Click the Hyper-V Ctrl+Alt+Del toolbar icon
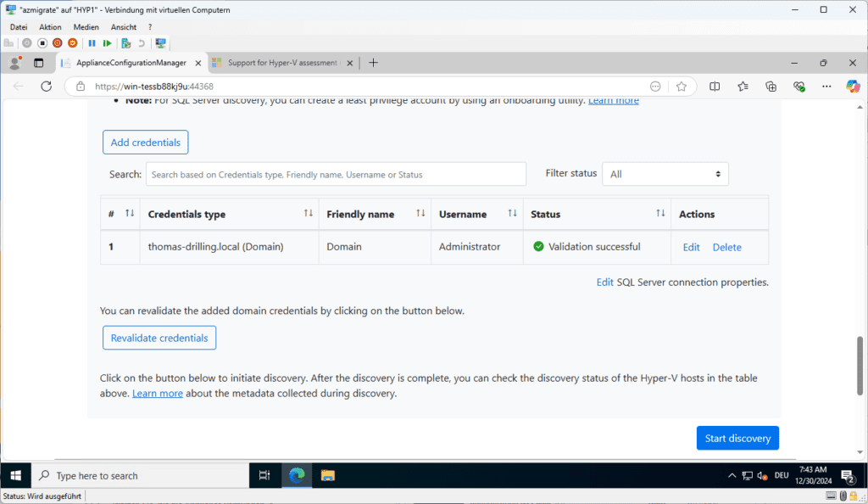Viewport: 868px width, 504px height. pyautogui.click(x=8, y=43)
